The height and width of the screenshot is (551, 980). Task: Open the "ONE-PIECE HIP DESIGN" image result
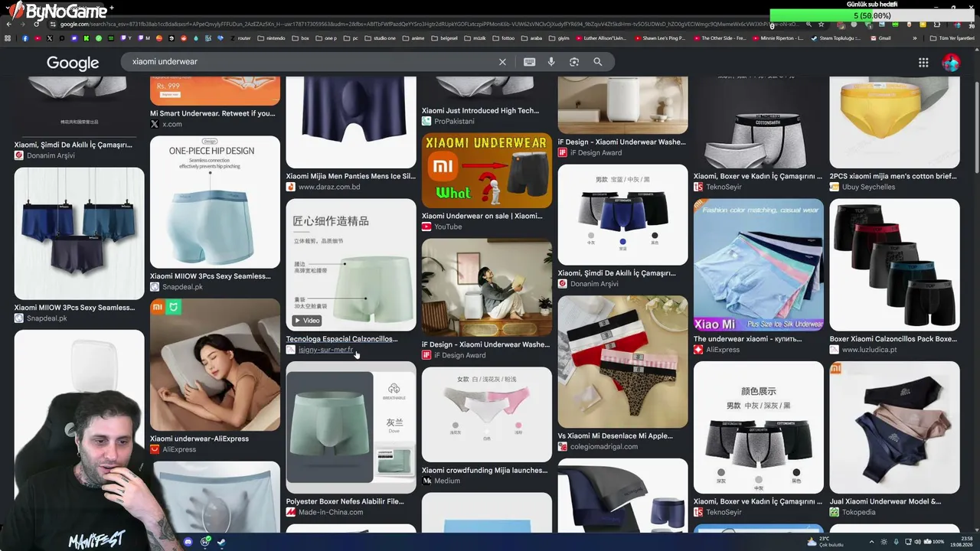pyautogui.click(x=215, y=202)
